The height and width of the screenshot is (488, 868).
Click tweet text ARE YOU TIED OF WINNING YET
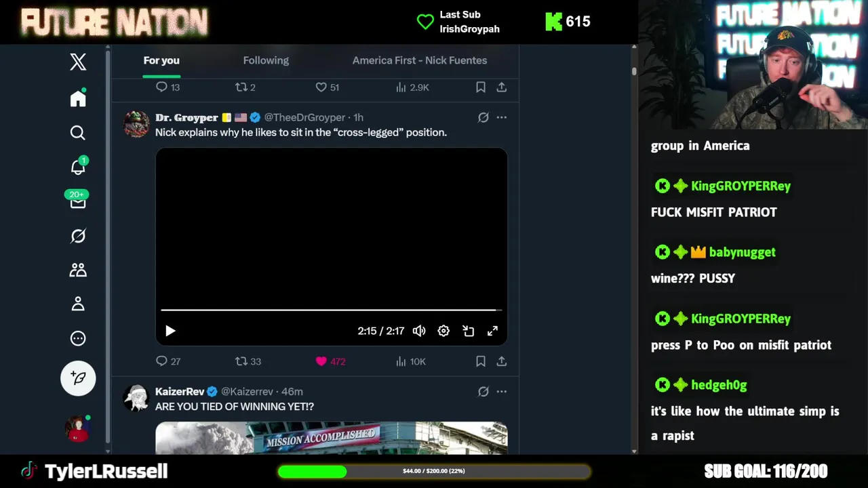(235, 406)
